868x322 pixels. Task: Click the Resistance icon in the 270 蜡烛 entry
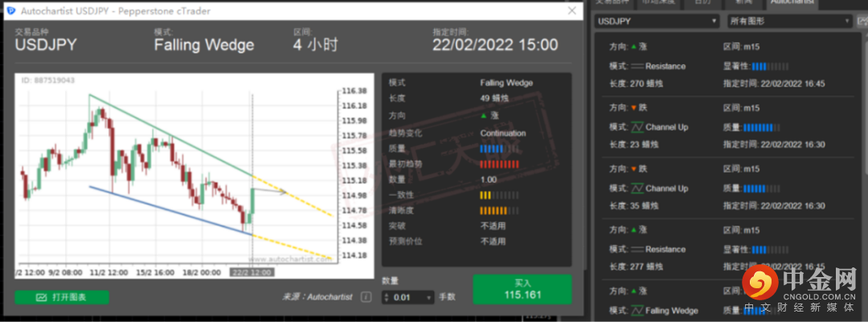[637, 67]
